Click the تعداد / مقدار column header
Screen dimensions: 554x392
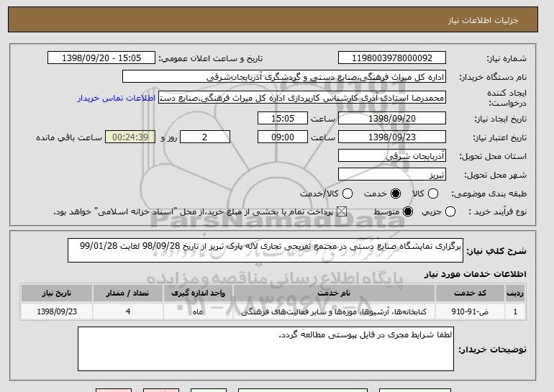[128, 293]
